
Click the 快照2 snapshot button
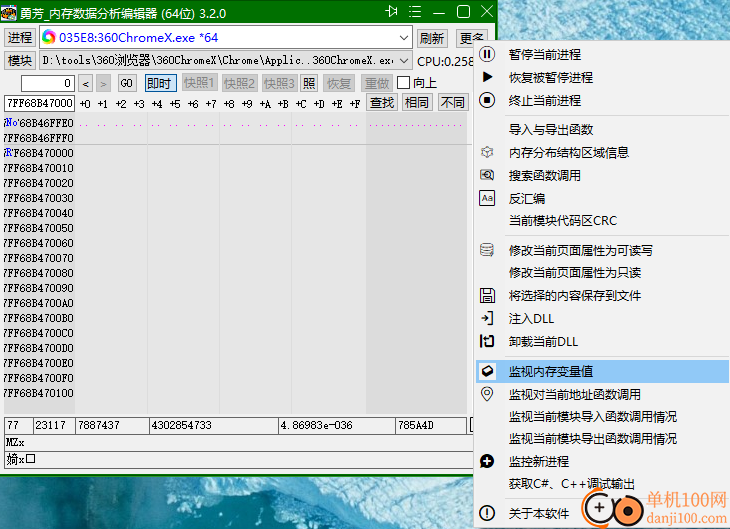tap(239, 83)
